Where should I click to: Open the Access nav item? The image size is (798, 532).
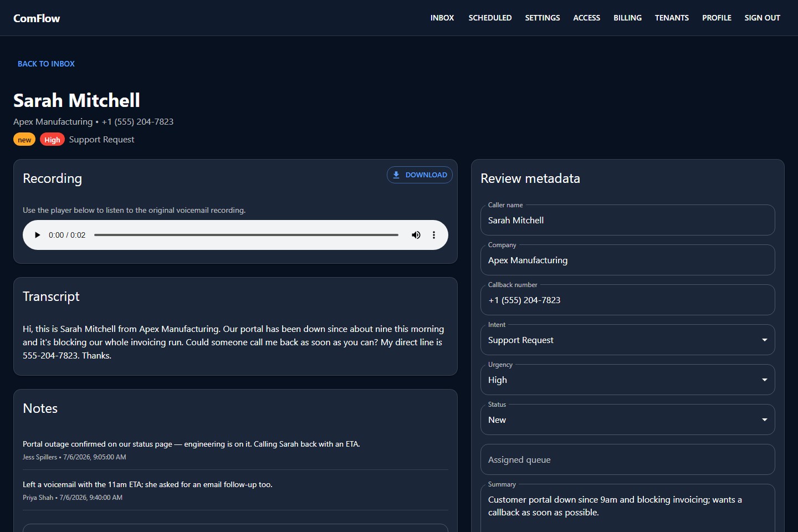[x=586, y=18]
